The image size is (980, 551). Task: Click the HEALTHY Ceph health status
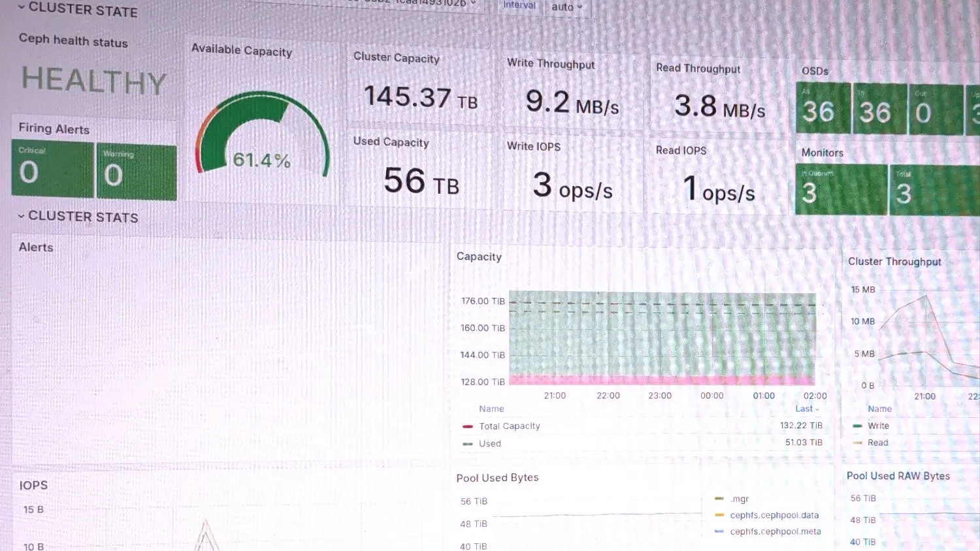coord(94,81)
